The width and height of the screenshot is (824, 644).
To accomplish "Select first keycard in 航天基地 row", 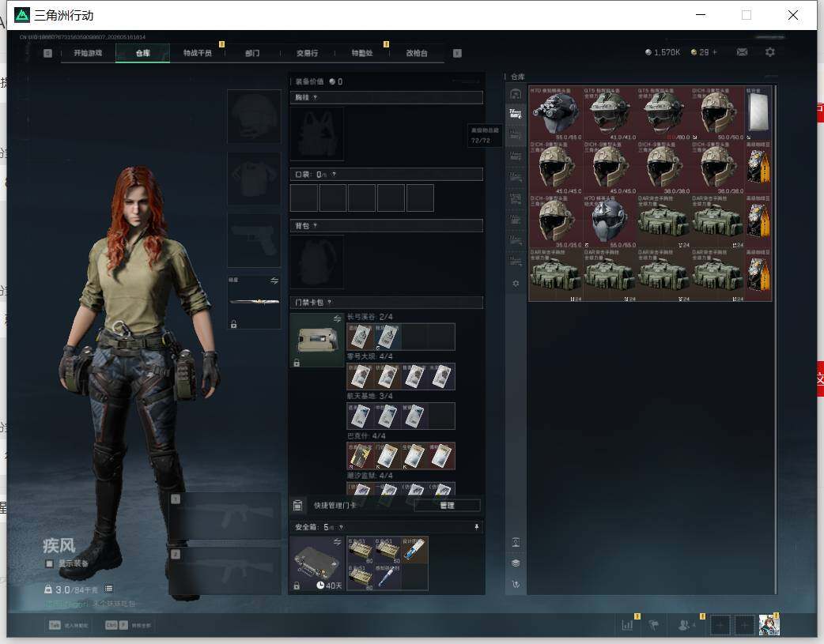I will click(x=360, y=416).
